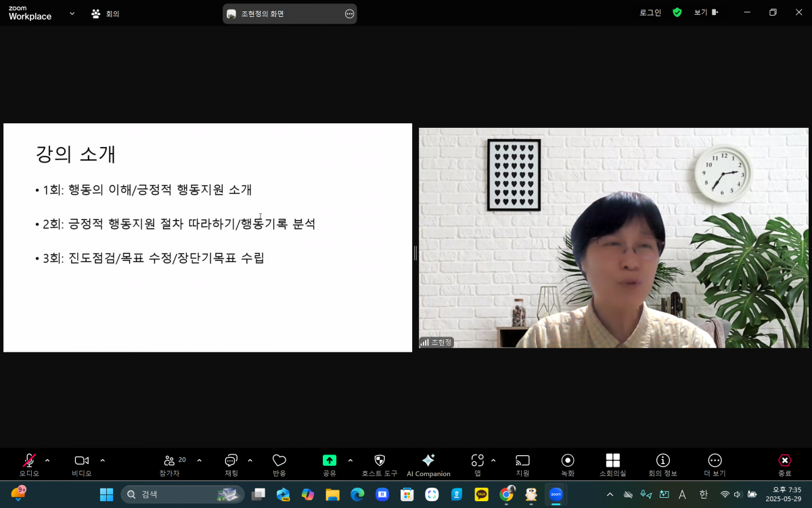812x508 pixels.
Task: Expand audio options arrow next to 오디오
Action: (x=47, y=461)
